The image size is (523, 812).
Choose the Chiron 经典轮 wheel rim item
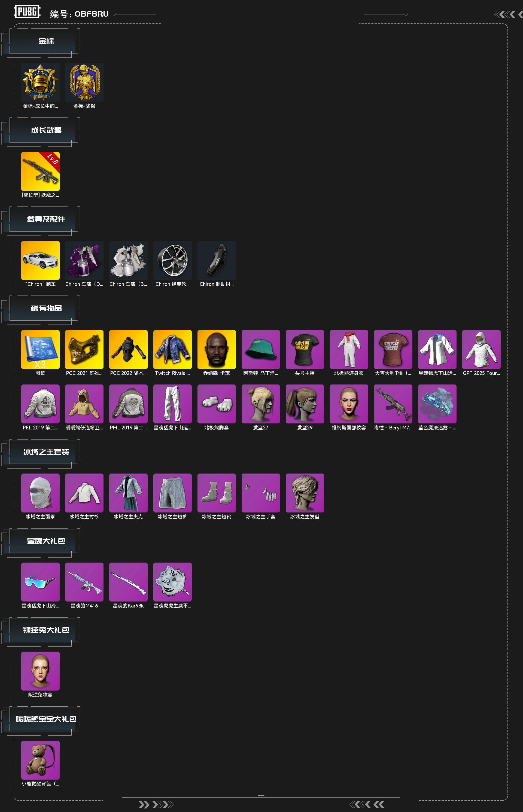coord(172,260)
